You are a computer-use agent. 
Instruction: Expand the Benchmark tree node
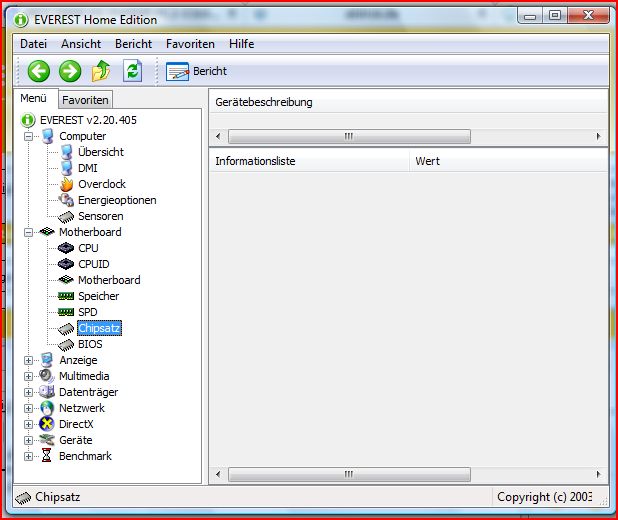tap(28, 456)
